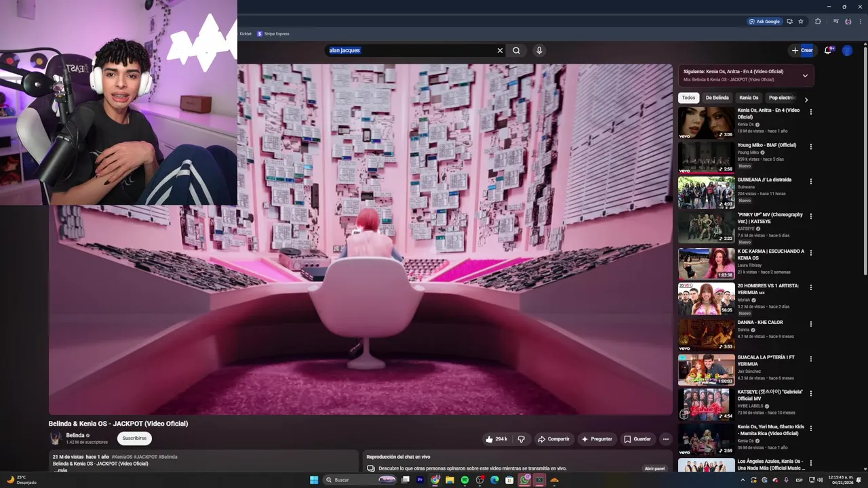Image resolution: width=868 pixels, height=488 pixels.
Task: Collapse the Siguiente mix panel chevron
Action: pos(805,75)
